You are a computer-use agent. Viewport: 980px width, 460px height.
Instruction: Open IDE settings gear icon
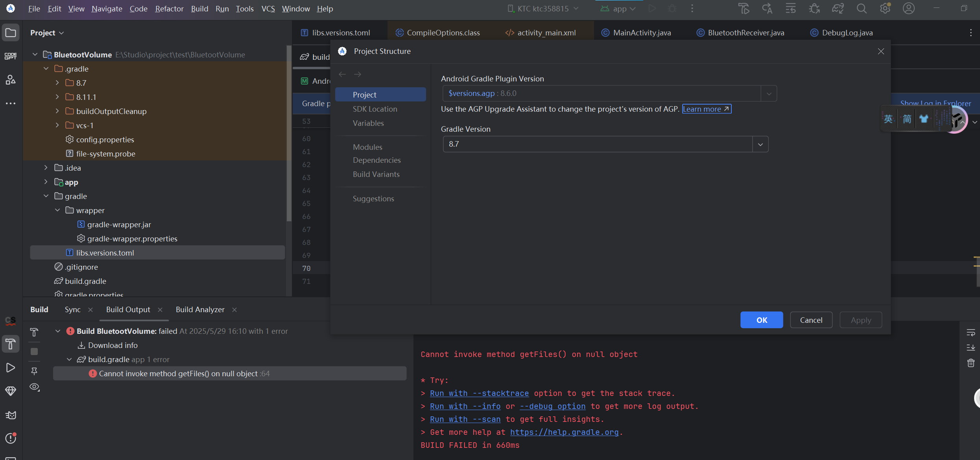coord(885,8)
